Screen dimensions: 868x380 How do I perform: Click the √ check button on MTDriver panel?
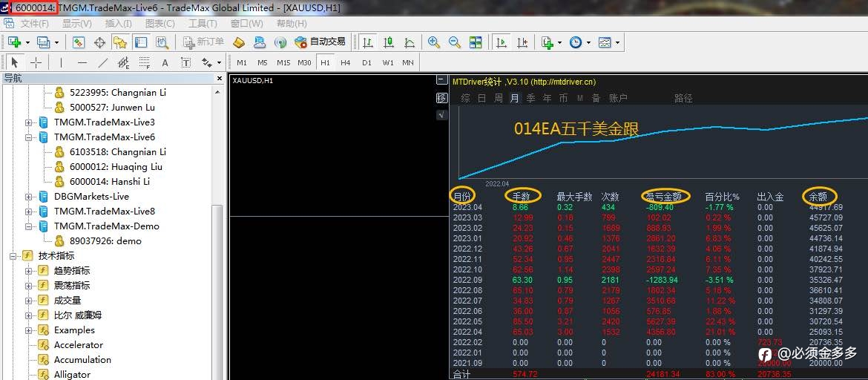tap(441, 114)
